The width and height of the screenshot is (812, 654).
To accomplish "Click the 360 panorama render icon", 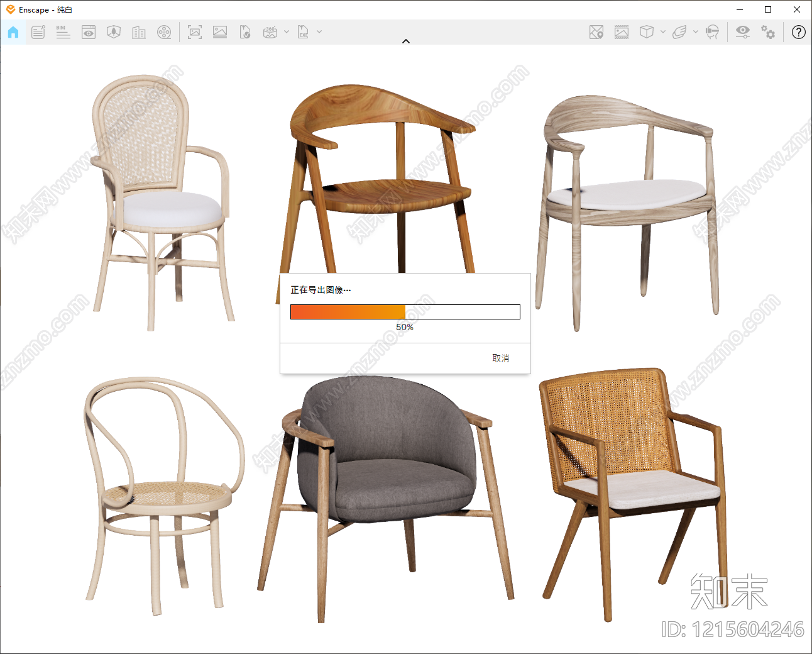I will click(270, 32).
